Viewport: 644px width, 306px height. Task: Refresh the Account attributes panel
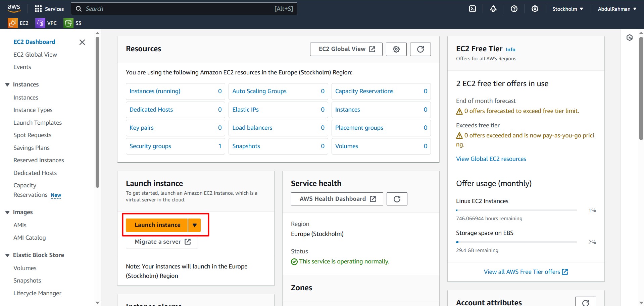click(x=586, y=302)
